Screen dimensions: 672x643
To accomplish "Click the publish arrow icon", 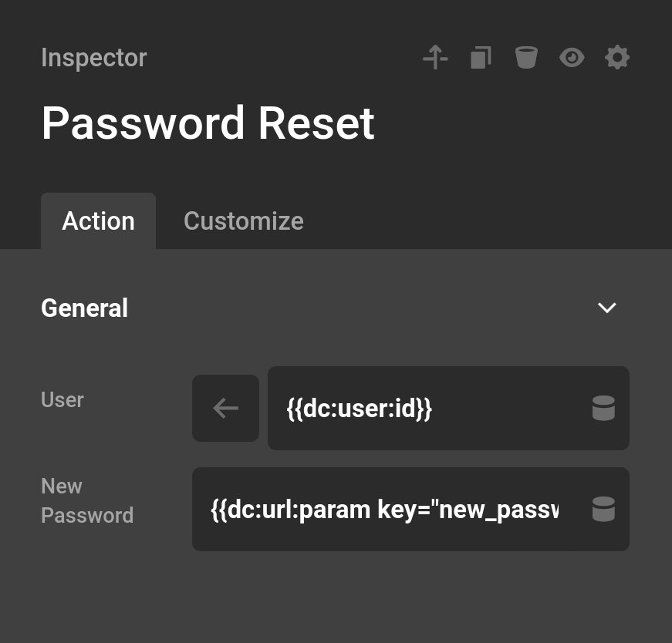I will coord(434,57).
